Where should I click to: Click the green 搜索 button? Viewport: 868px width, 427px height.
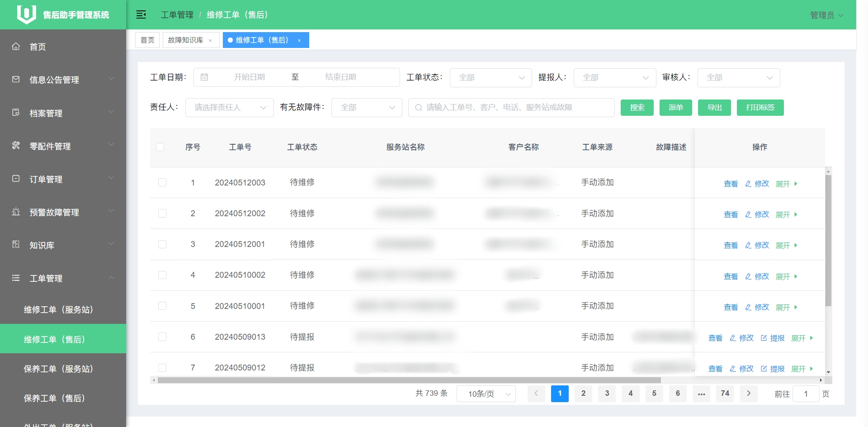(x=637, y=108)
